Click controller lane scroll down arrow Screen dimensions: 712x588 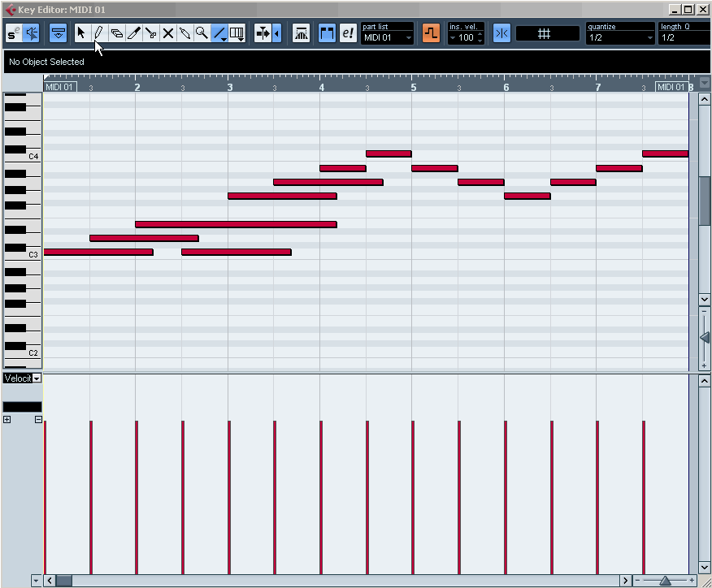pos(705,567)
